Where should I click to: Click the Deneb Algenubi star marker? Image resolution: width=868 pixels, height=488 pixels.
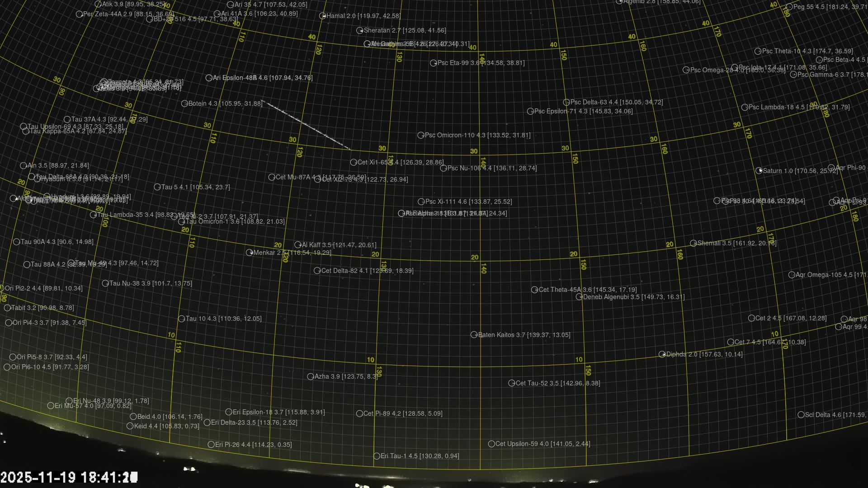coord(579,297)
